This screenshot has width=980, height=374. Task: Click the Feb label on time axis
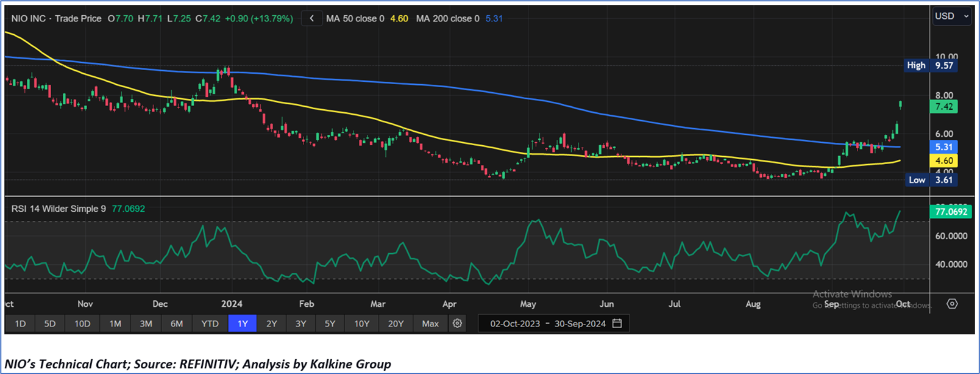click(306, 304)
